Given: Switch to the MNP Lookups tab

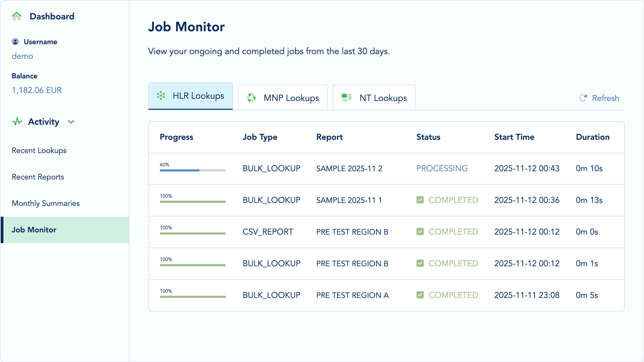Looking at the screenshot, I should 283,97.
